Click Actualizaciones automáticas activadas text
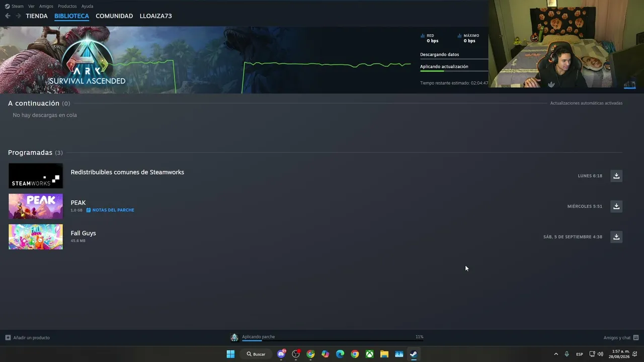Viewport: 644px width, 362px height. pos(586,103)
